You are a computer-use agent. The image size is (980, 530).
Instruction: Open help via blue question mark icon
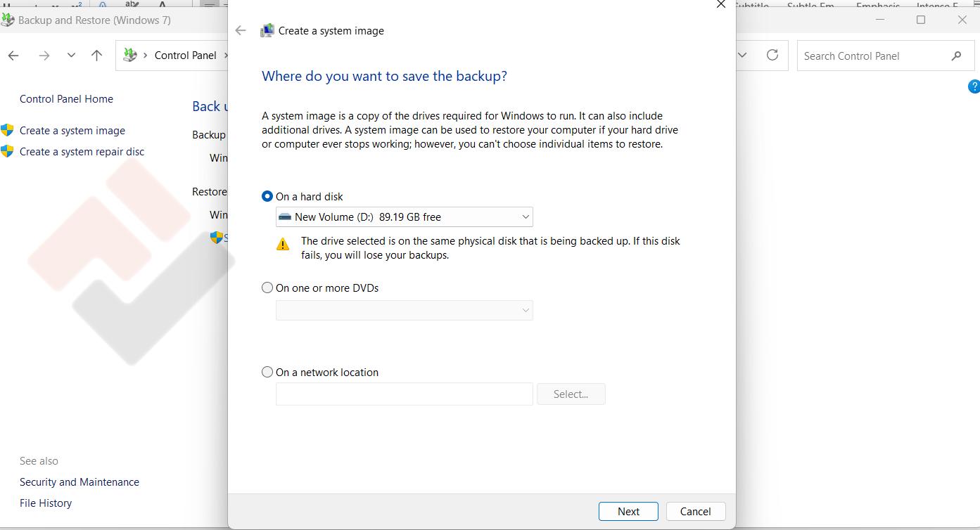(974, 86)
